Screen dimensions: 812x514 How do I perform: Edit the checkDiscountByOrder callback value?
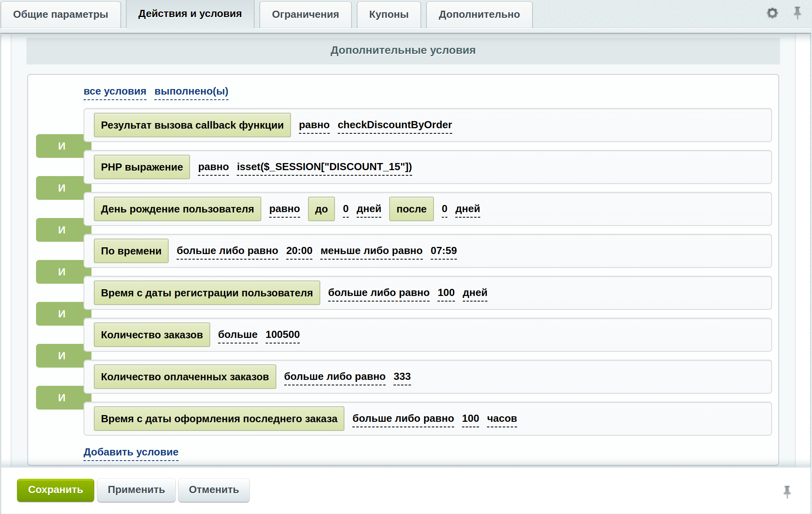[x=394, y=125]
